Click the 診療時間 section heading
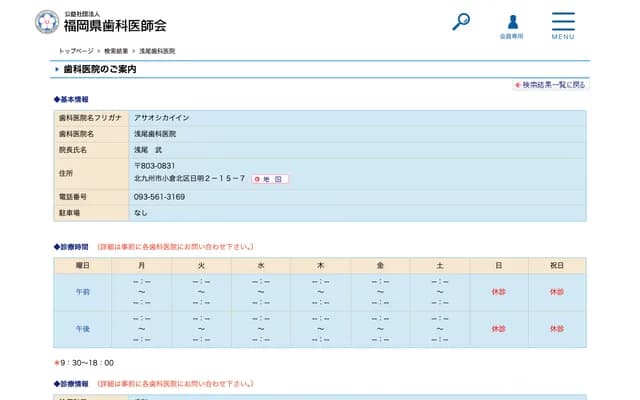The image size is (640, 400). coord(72,246)
